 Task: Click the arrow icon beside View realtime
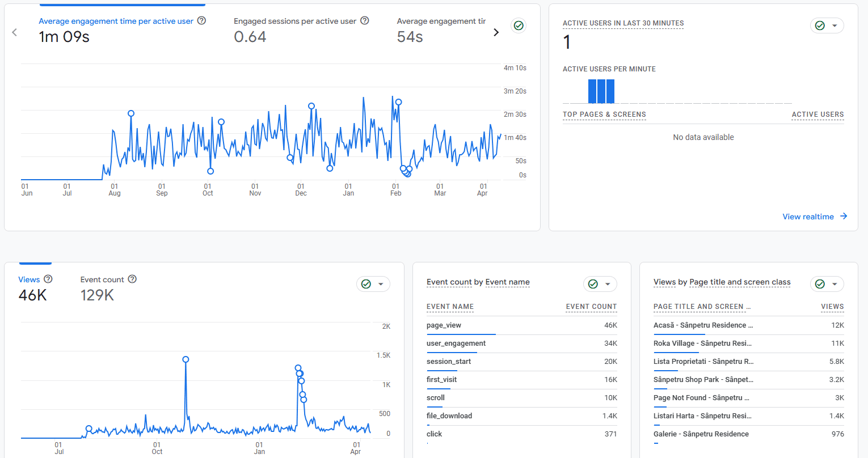844,216
